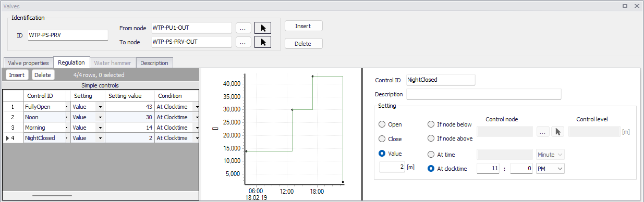Select the Morning Control ID cell
The height and width of the screenshot is (202, 644).
[x=44, y=128]
